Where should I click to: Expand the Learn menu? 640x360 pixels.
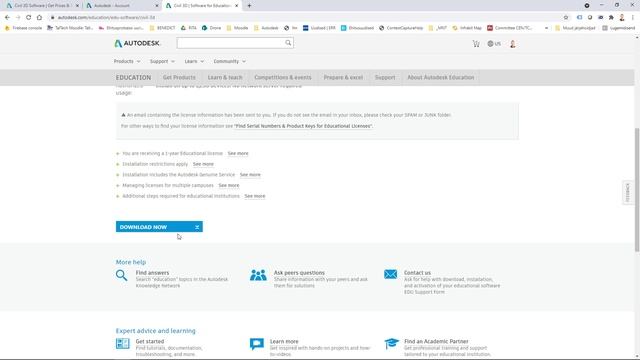(x=194, y=61)
